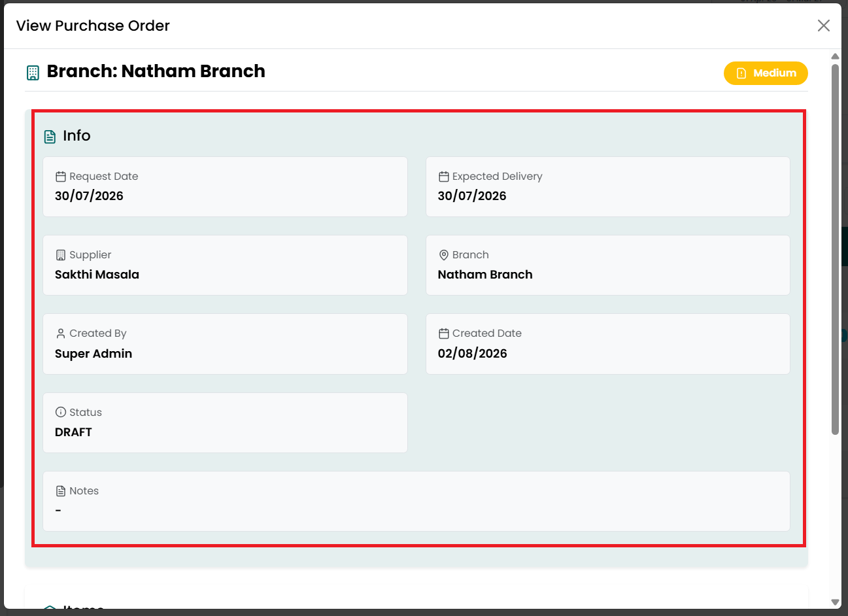Click the info circle icon beside Status
Viewport: 848px width, 616px height.
pos(61,412)
